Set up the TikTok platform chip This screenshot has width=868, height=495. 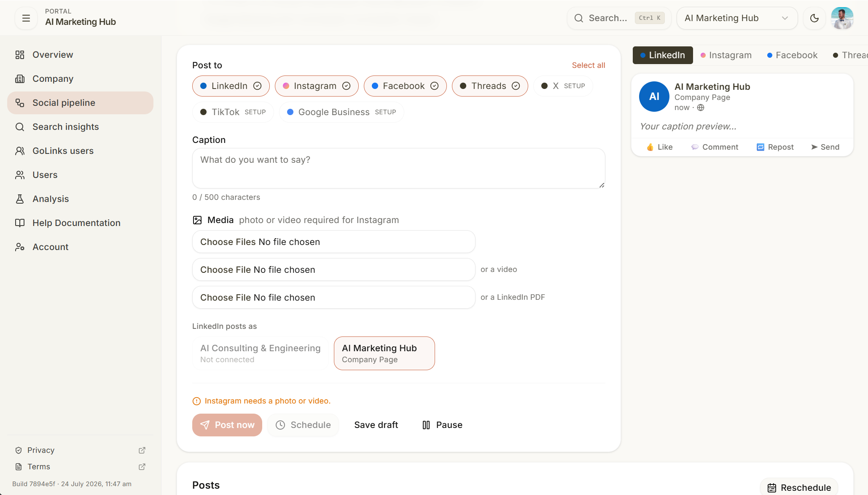[x=233, y=112]
